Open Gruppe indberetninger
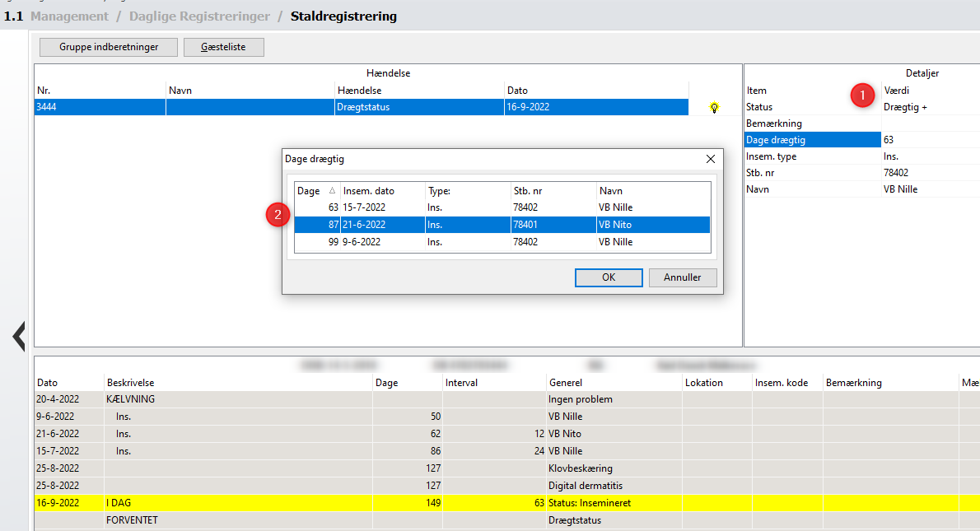Screen dimensions: 980x531 pyautogui.click(x=109, y=47)
